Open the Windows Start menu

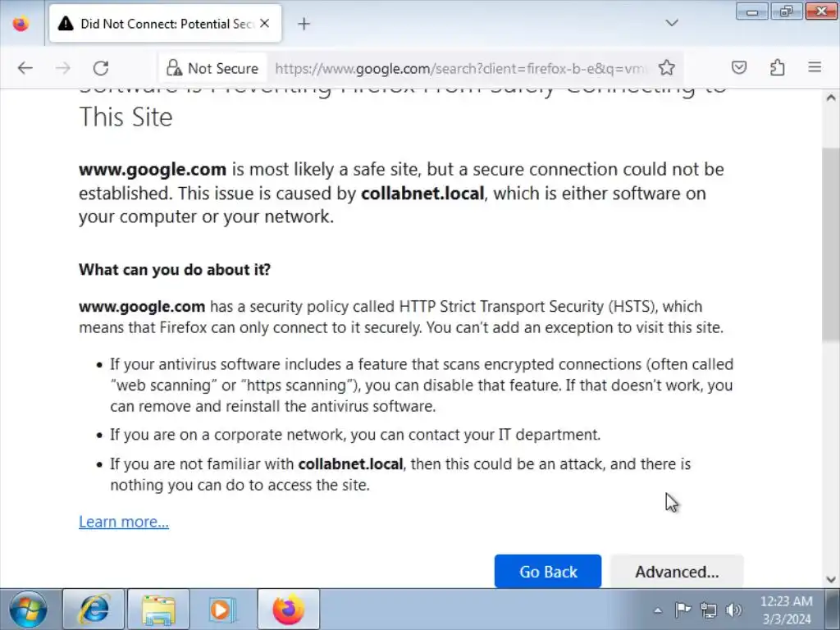(x=28, y=609)
